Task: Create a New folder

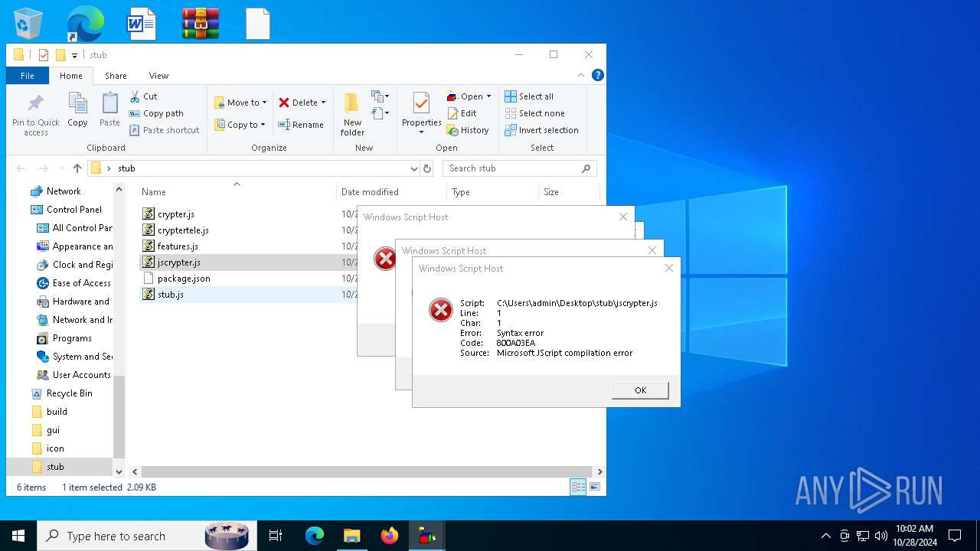Action: [x=352, y=115]
